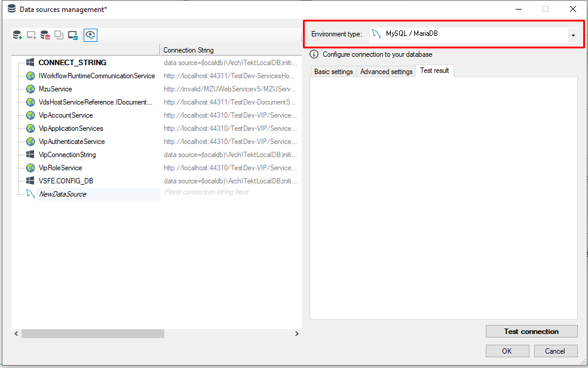Click the MzuService connection string http://invalid/MZUWebService
This screenshot has width=588, height=368.
(x=230, y=89)
